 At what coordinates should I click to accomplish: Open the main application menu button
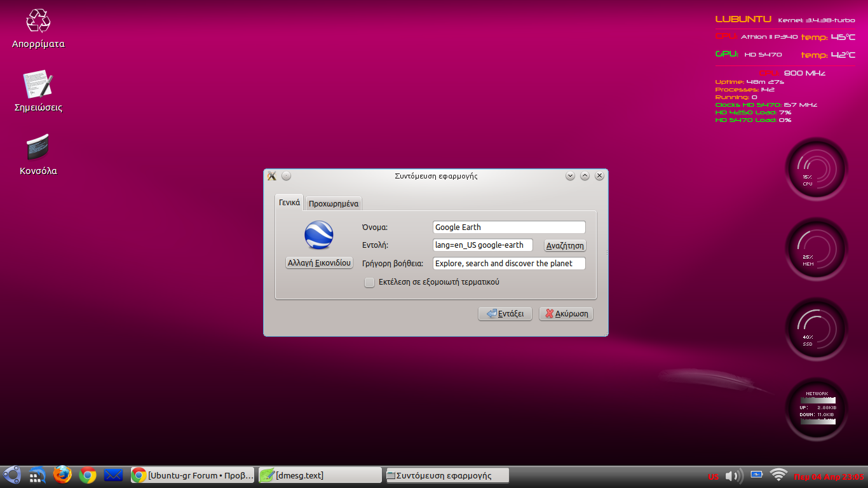12,475
